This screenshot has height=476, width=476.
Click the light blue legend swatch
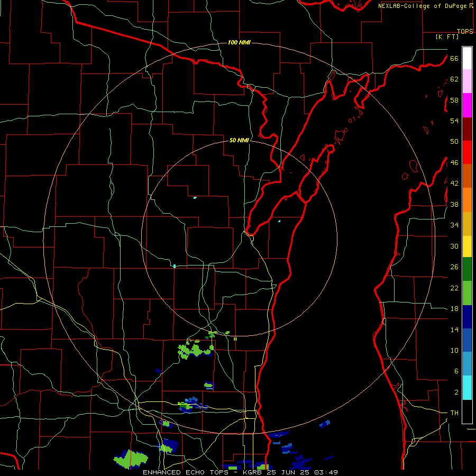point(467,363)
